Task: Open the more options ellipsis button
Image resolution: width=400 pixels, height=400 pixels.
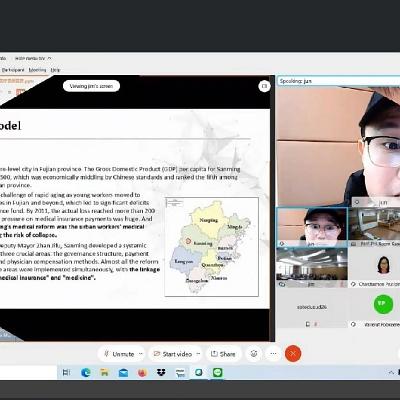Action: coord(273,354)
